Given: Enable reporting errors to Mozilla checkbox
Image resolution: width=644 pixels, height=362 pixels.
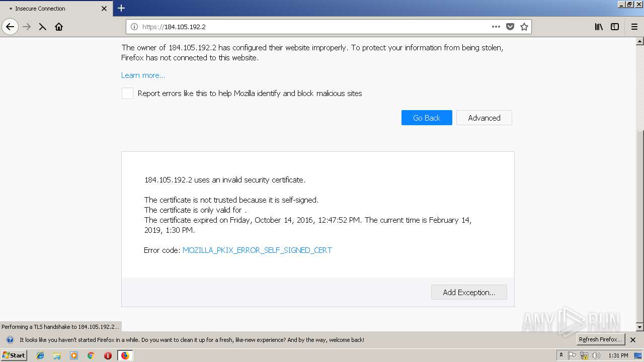Looking at the screenshot, I should tap(127, 93).
